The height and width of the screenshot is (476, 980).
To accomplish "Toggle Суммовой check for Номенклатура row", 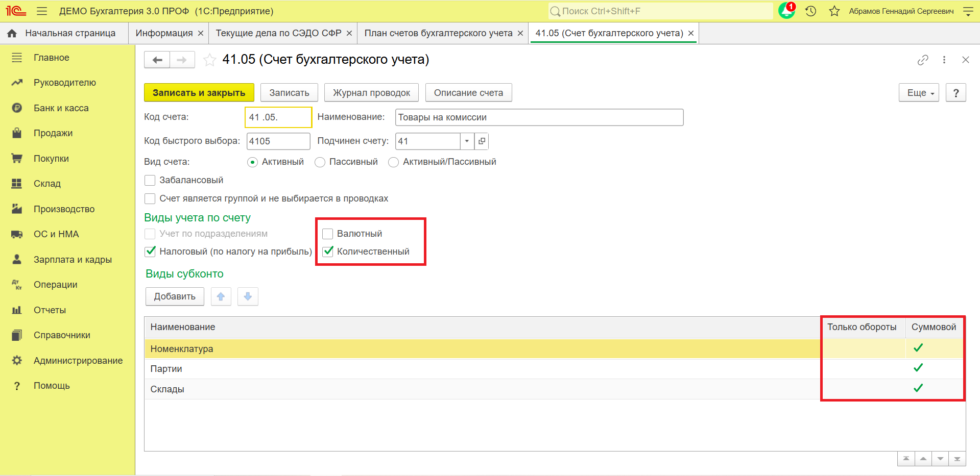I will [918, 348].
